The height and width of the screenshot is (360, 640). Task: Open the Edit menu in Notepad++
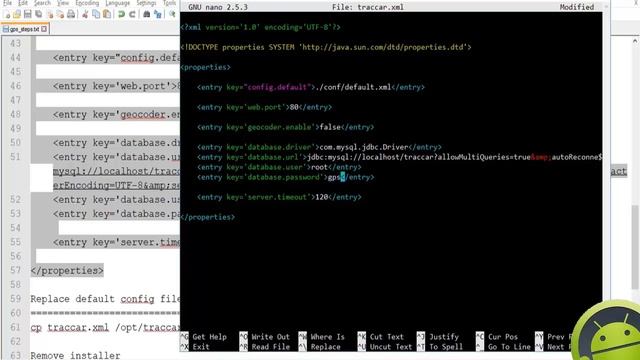coord(23,3)
